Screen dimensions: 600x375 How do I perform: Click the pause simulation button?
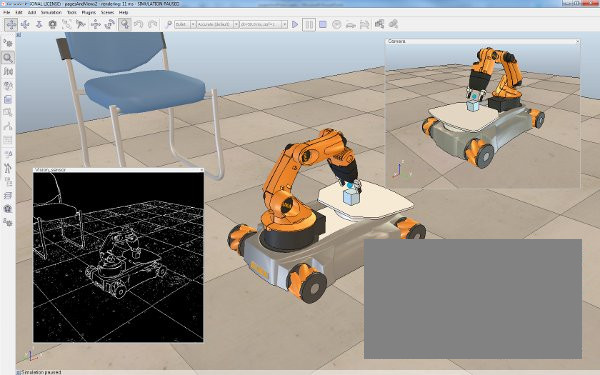[x=309, y=24]
